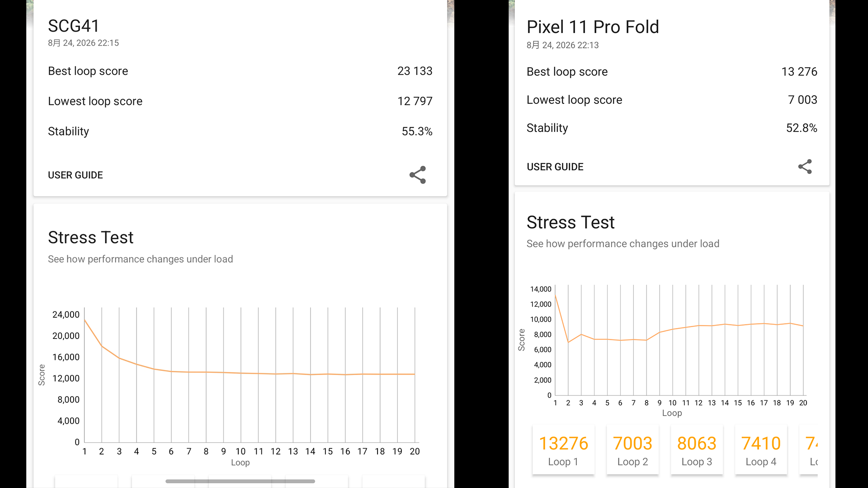Tap Pixel Stability value 52.8%
The width and height of the screenshot is (868, 488).
point(802,128)
